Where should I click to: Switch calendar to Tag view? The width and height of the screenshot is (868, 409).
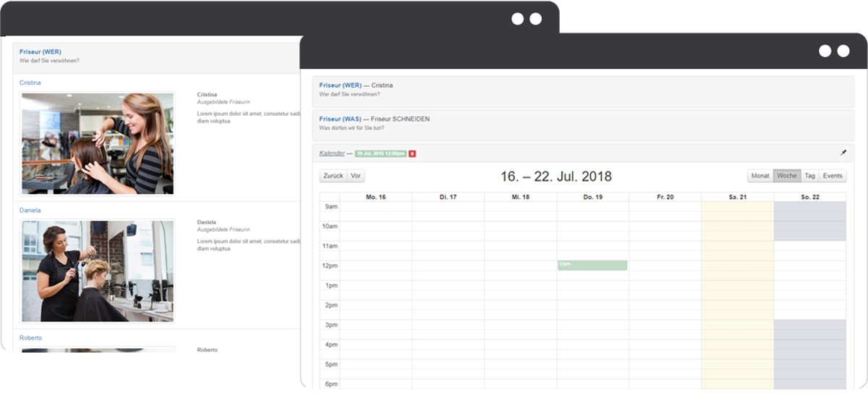[810, 176]
